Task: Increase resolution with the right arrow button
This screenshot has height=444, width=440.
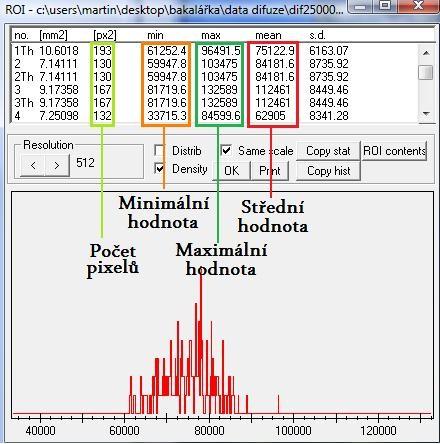Action: 57,165
